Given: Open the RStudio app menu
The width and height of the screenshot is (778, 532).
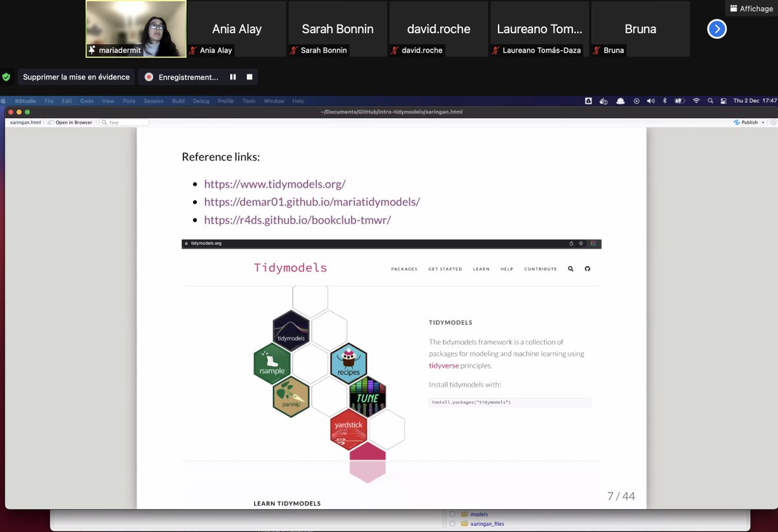Looking at the screenshot, I should click(25, 101).
